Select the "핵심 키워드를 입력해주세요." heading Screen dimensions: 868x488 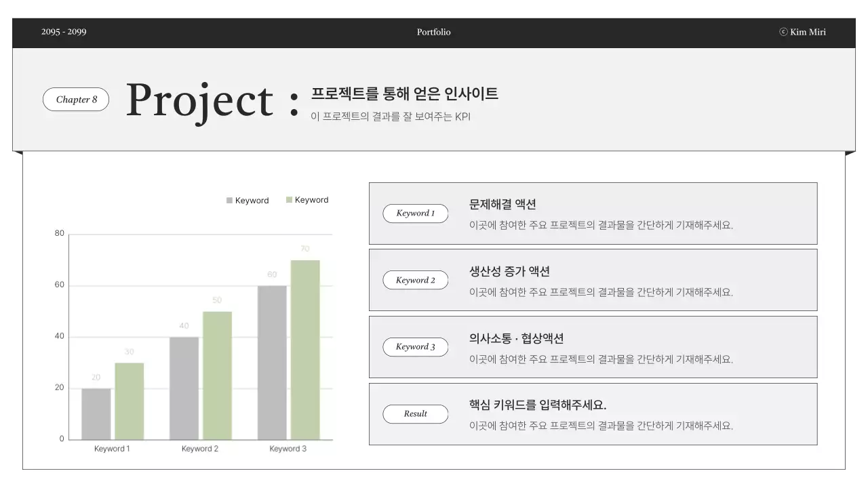[x=538, y=405]
